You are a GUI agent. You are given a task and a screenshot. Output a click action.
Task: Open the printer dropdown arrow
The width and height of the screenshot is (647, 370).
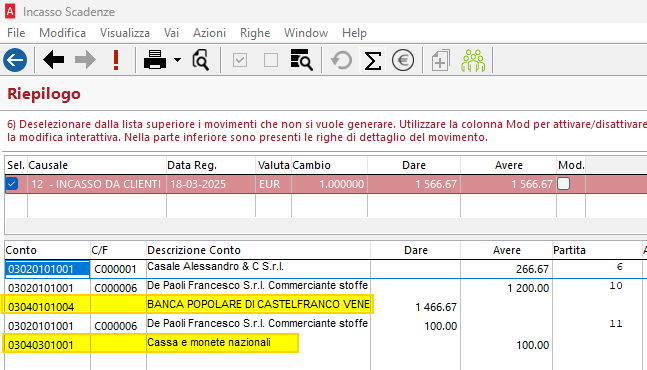[177, 60]
